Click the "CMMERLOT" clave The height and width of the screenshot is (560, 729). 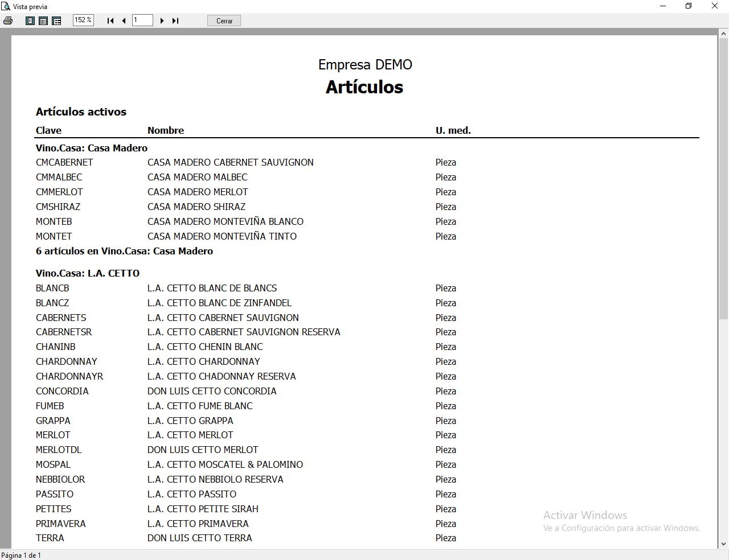(59, 192)
